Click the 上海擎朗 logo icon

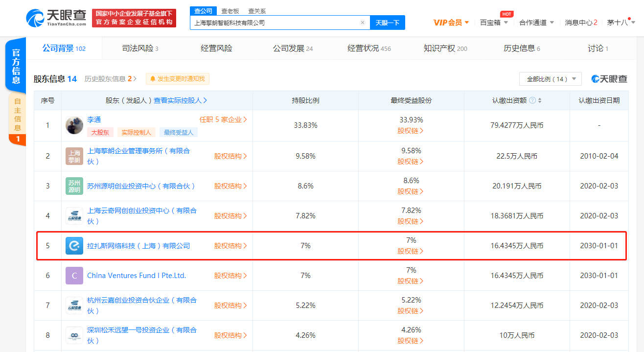coord(74,156)
